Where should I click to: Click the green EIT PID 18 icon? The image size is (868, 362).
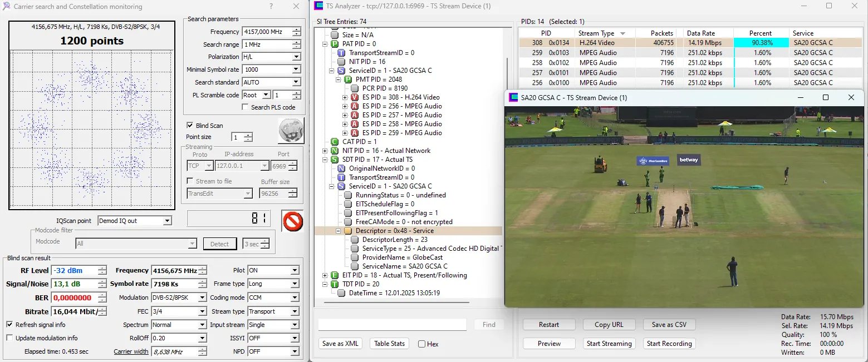point(335,275)
